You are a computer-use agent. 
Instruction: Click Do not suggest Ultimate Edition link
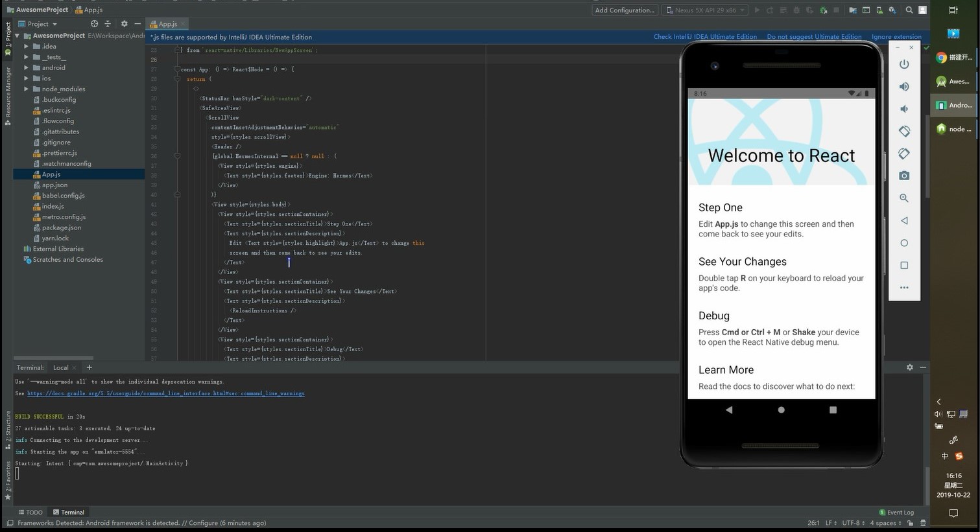click(814, 37)
